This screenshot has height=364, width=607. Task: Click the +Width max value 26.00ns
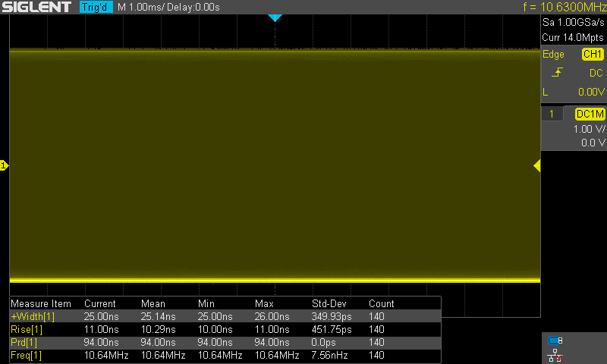272,316
